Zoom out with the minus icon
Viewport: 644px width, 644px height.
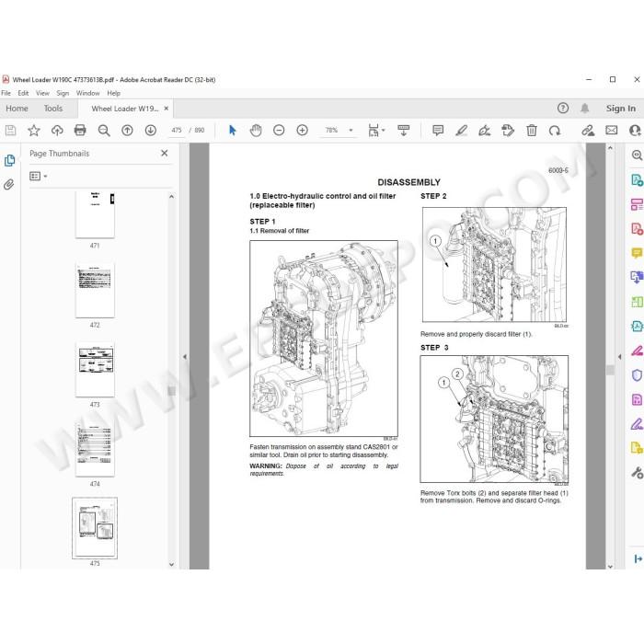279,131
